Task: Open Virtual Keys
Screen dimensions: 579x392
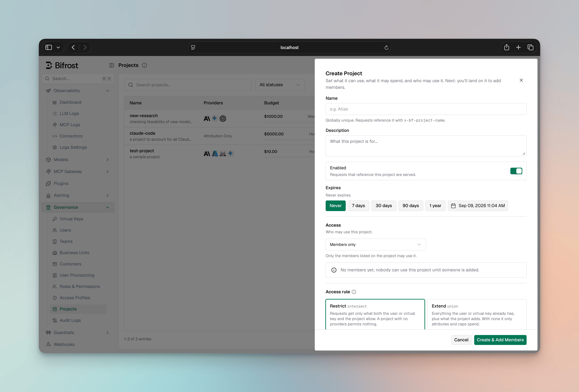Action: 71,219
